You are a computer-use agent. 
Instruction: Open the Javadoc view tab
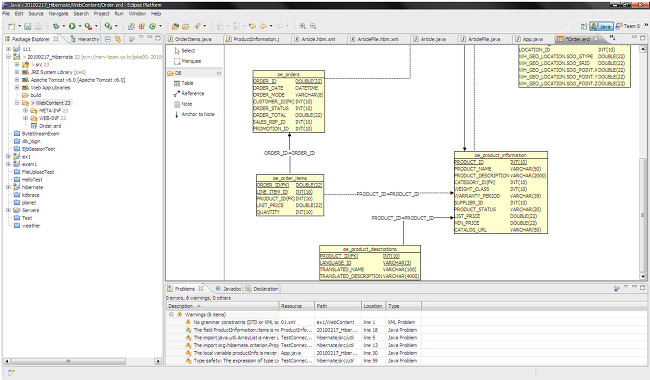(228, 289)
